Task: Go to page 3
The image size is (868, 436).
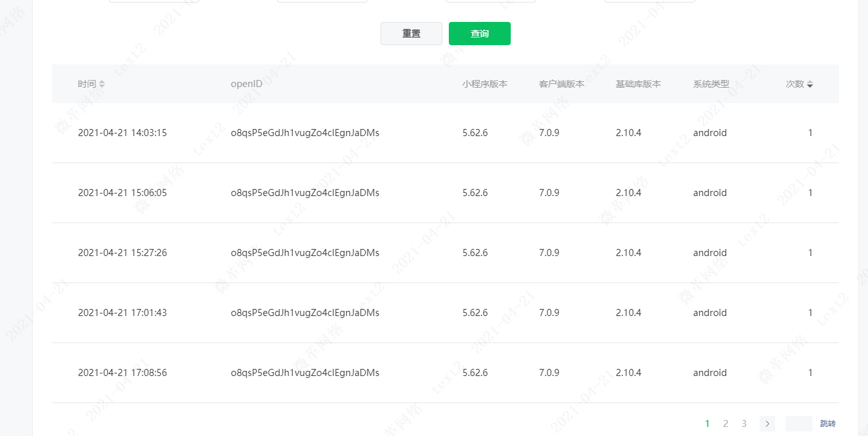Action: click(x=744, y=424)
